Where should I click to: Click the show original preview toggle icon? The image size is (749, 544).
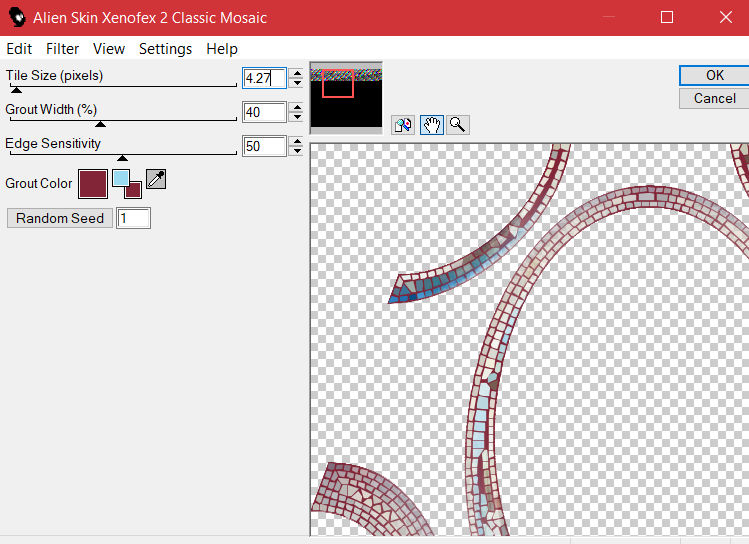404,125
